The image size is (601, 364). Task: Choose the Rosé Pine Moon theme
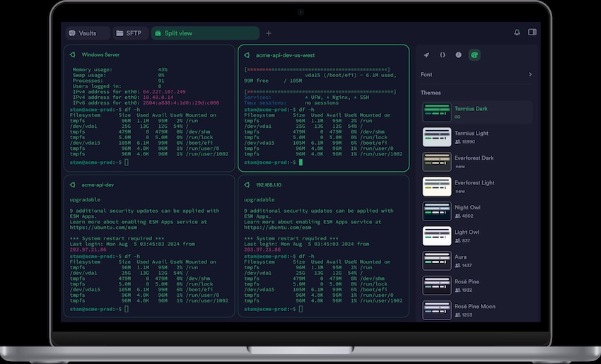tap(475, 310)
